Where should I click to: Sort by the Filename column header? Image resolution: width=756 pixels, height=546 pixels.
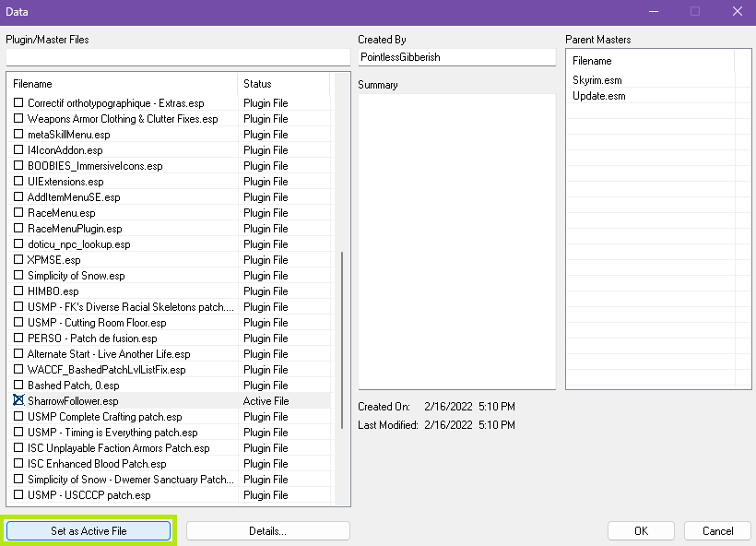coord(123,84)
